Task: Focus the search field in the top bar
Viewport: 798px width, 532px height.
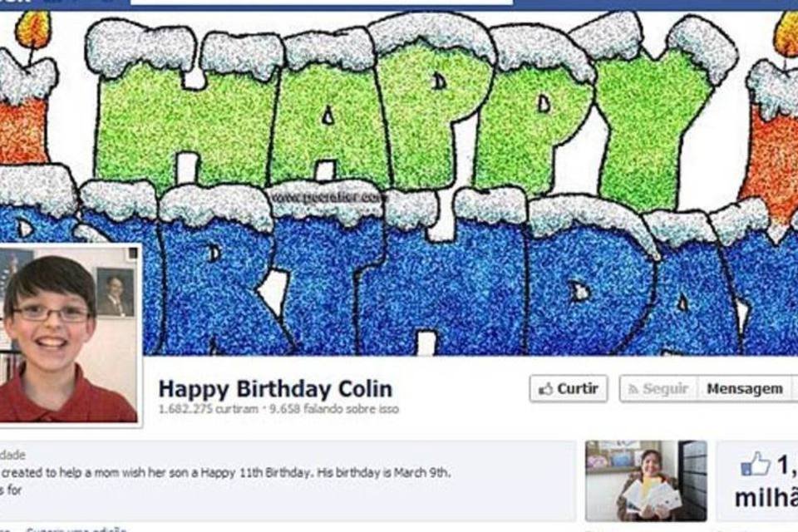Action: [x=321, y=2]
